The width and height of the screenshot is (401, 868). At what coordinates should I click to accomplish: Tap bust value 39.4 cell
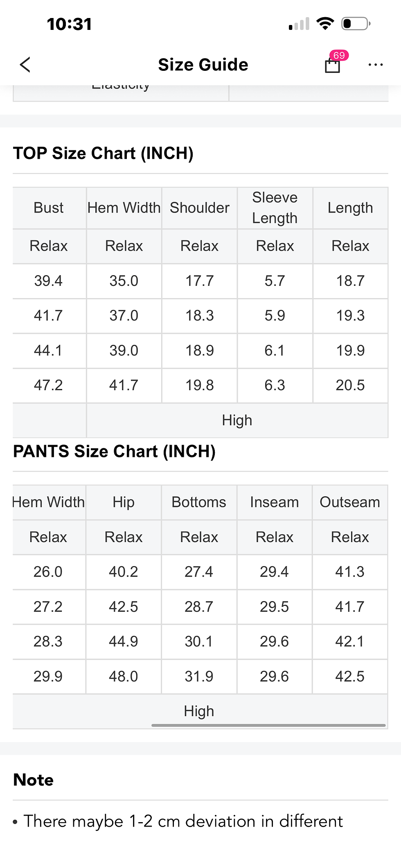tap(49, 281)
